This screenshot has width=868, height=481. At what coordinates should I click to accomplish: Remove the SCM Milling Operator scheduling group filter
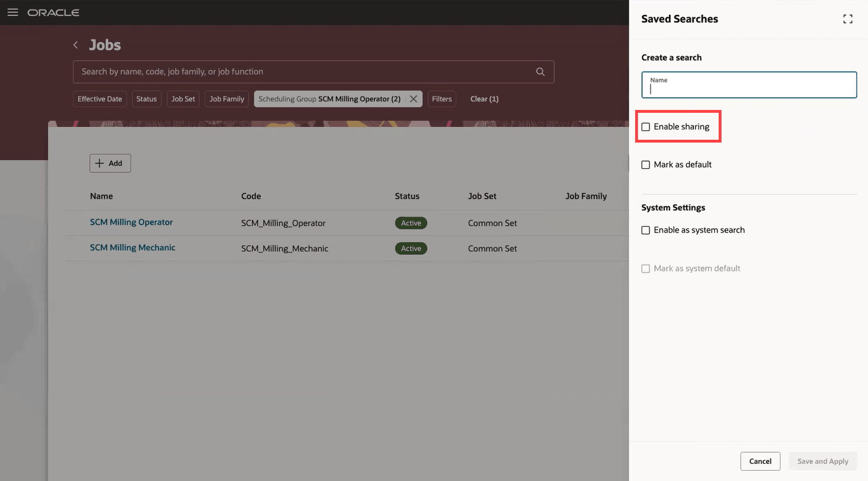point(414,98)
